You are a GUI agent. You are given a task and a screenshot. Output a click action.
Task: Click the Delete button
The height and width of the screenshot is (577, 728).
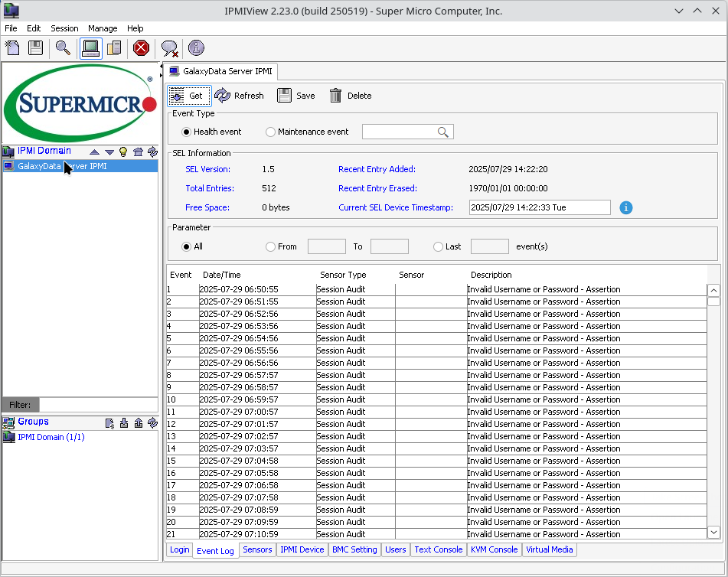[351, 96]
